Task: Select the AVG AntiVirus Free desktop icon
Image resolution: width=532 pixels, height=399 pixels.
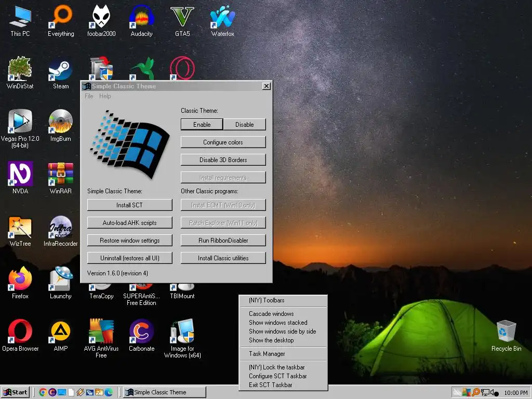Action: click(x=101, y=339)
